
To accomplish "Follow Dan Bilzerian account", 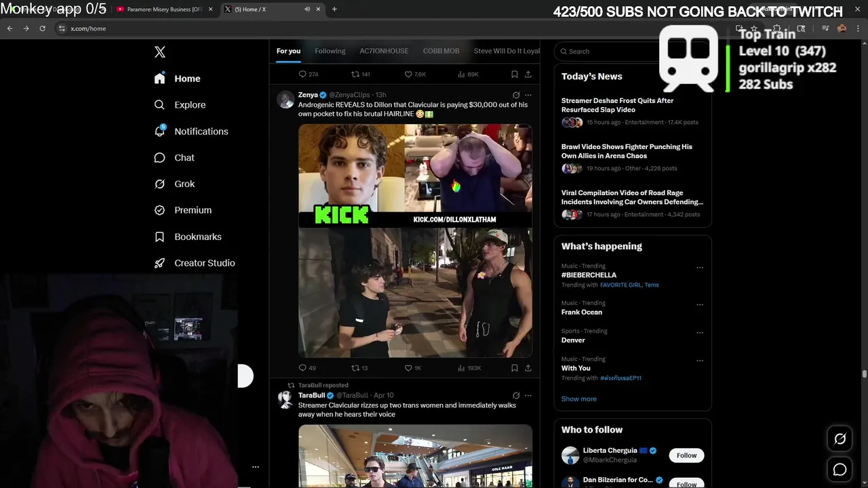I will 686,484.
